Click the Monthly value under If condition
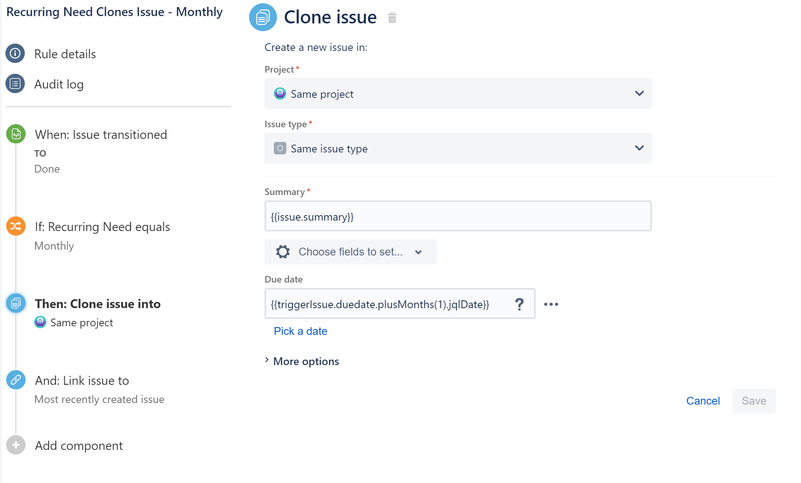Image resolution: width=801 pixels, height=483 pixels. point(54,246)
